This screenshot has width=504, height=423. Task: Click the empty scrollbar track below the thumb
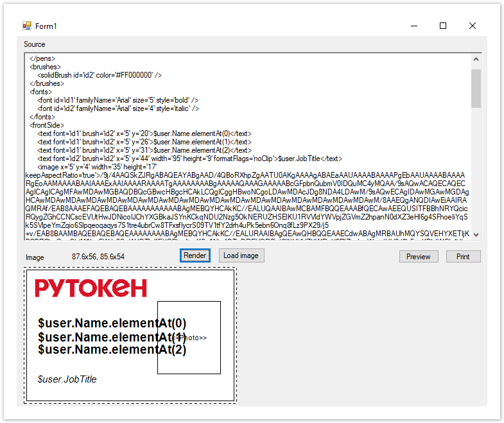476,173
